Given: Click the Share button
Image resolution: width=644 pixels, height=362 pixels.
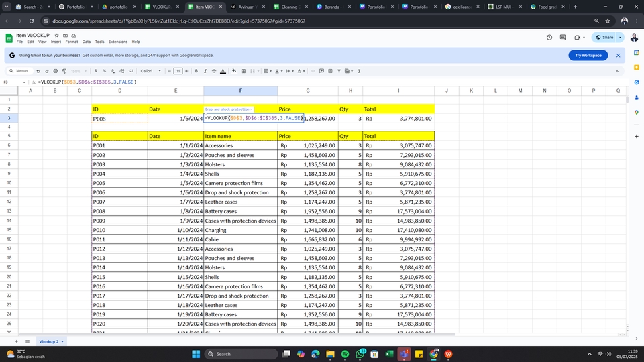Looking at the screenshot, I should pos(604,38).
